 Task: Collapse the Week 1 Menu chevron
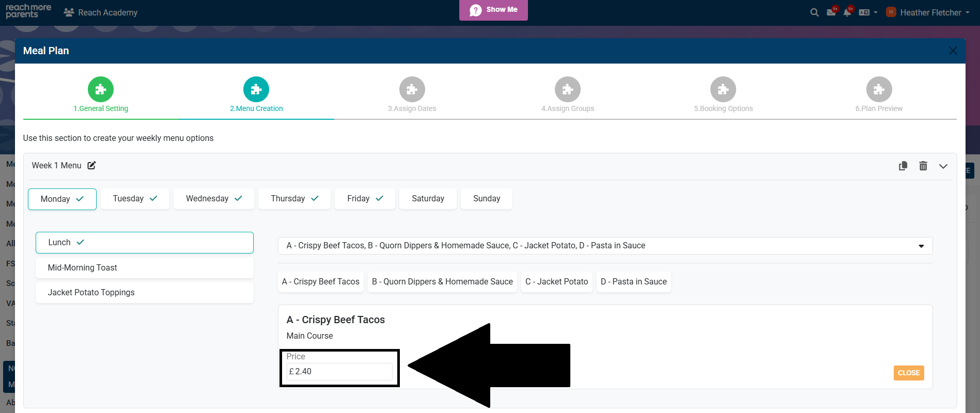point(943,166)
